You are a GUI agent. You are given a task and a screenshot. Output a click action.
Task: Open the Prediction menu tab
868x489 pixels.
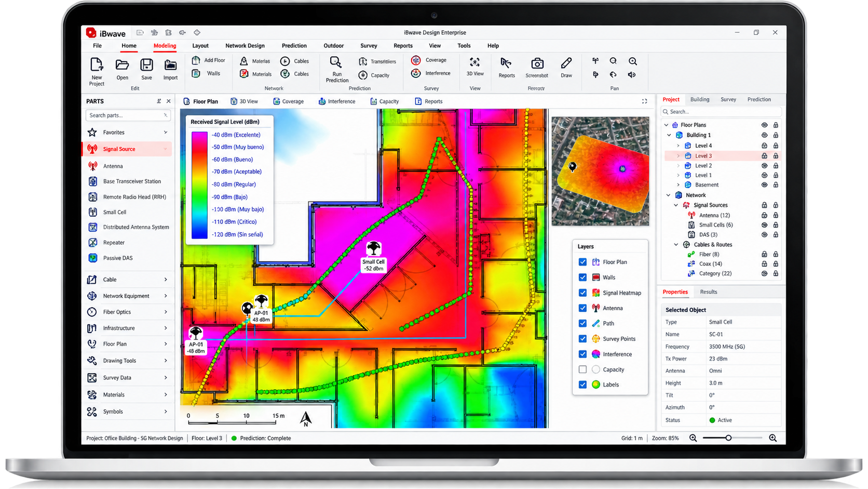294,46
